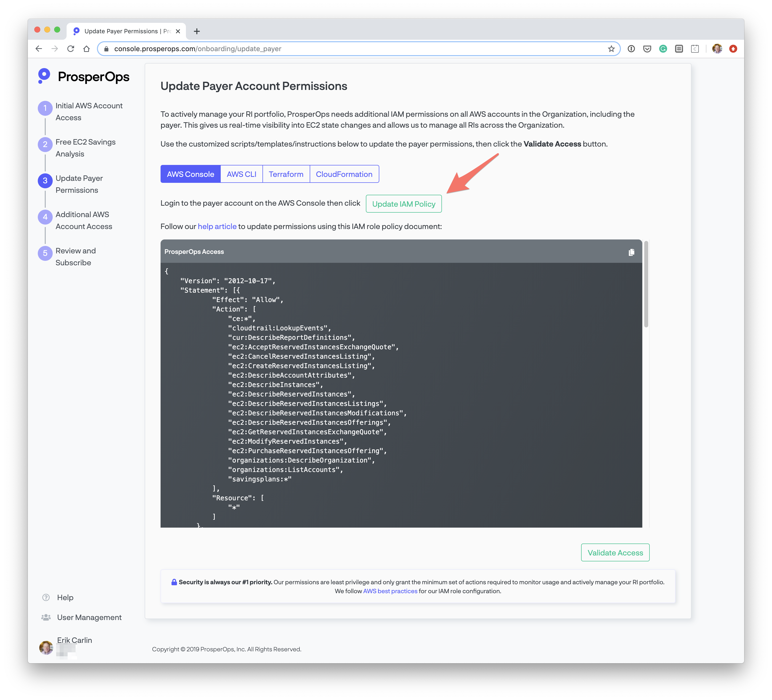Click "ec2:ModifyReservedInstances" policy line

[x=287, y=442]
